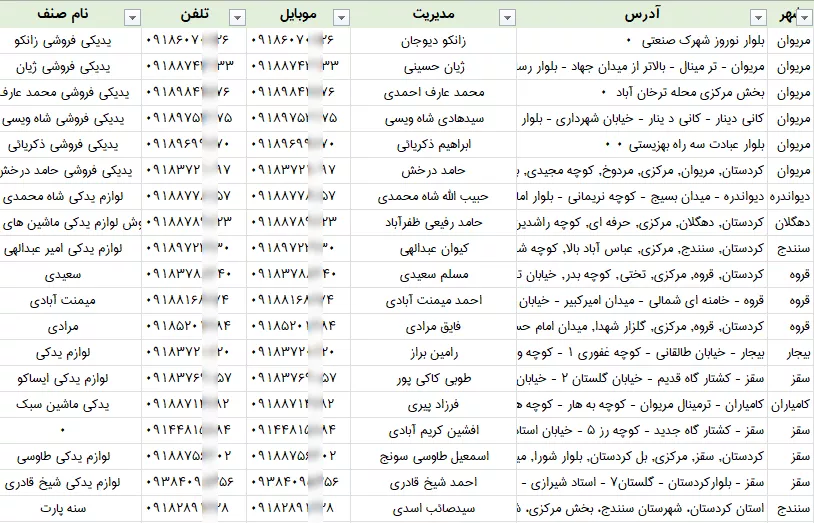Select manager cell احمد شیخ قادری

[x=433, y=482]
